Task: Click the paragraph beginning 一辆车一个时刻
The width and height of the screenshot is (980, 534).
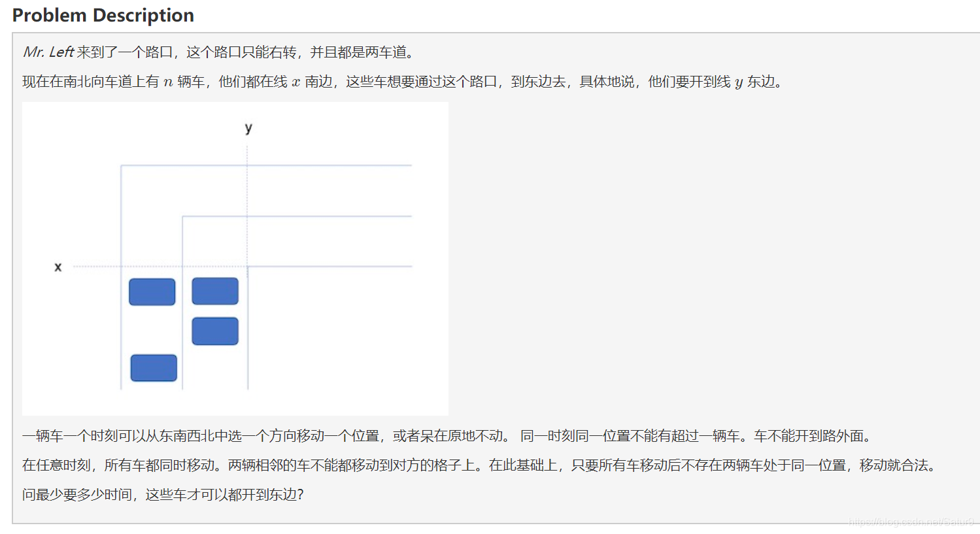Action: pos(447,436)
